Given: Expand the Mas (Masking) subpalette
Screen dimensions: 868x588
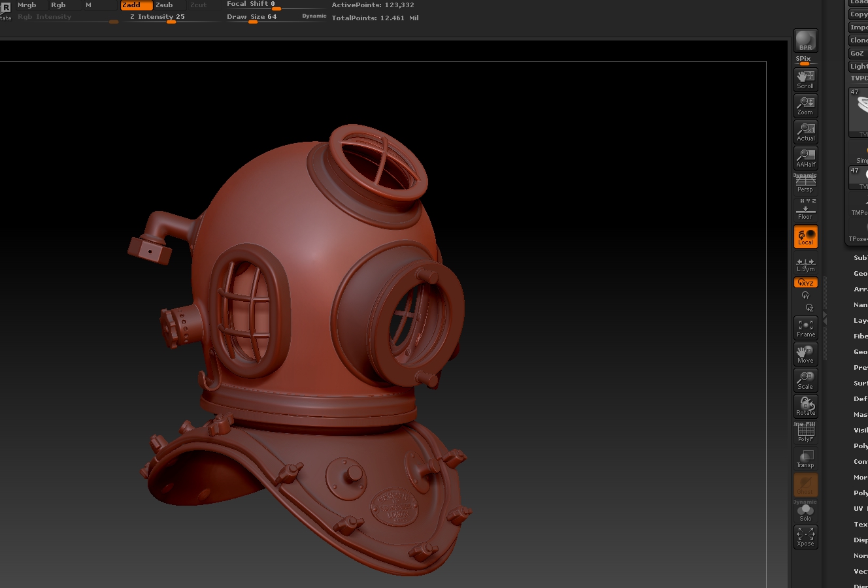Looking at the screenshot, I should point(860,414).
